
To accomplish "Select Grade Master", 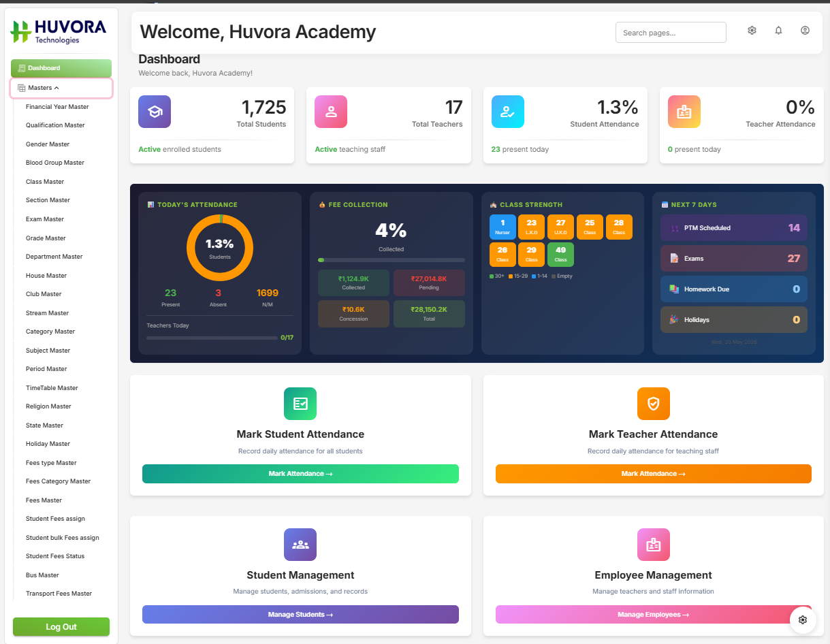I will tap(46, 238).
